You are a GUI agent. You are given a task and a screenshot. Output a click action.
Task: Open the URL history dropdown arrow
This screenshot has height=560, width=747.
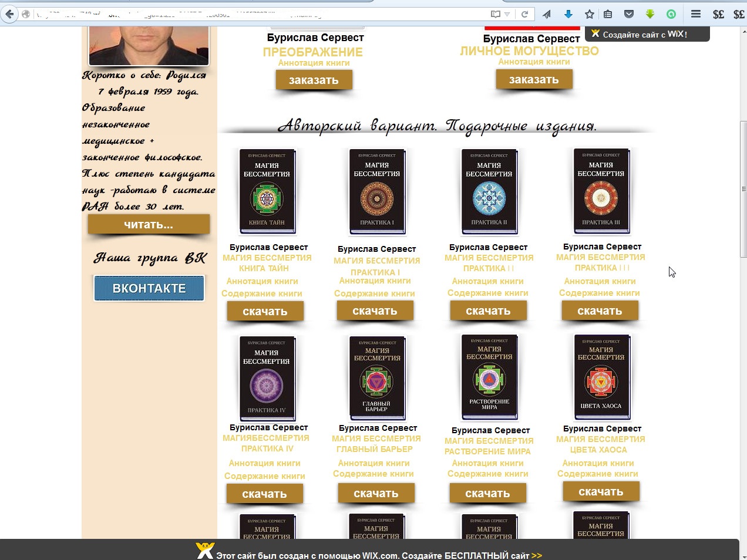pos(507,14)
